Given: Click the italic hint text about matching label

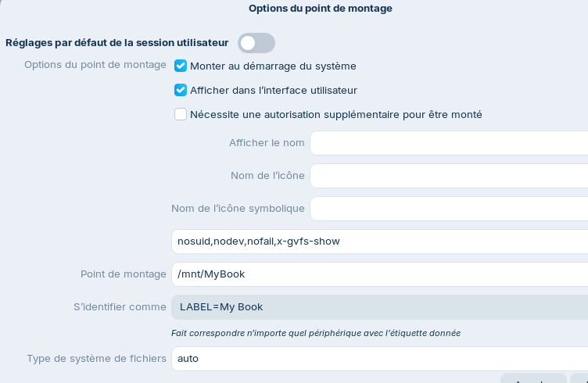Looking at the screenshot, I should coord(316,333).
